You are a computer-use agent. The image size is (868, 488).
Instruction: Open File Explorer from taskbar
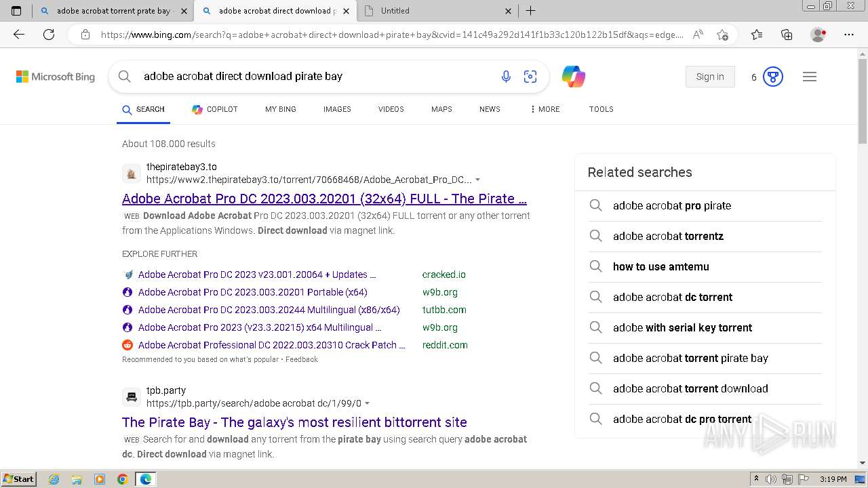click(77, 479)
